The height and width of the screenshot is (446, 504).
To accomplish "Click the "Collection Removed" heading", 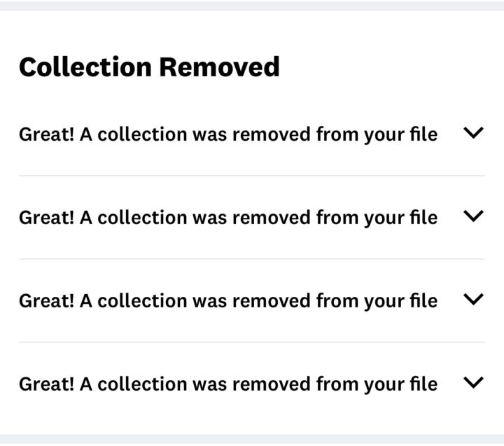I will point(149,67).
